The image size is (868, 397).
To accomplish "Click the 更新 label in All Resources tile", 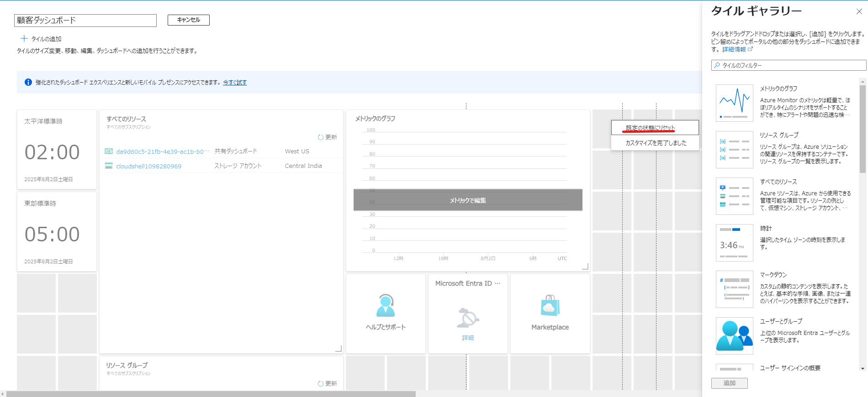I will (x=331, y=137).
